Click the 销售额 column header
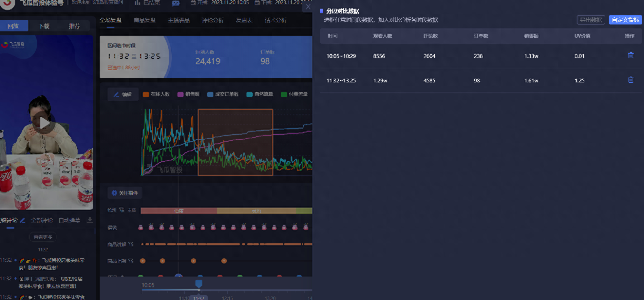 point(531,36)
